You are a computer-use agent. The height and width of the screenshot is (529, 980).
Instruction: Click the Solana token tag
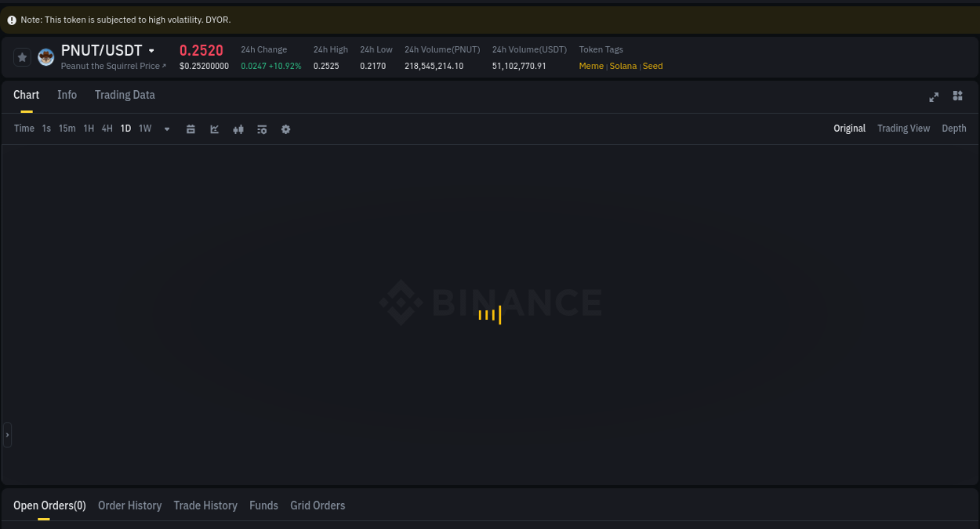point(622,66)
